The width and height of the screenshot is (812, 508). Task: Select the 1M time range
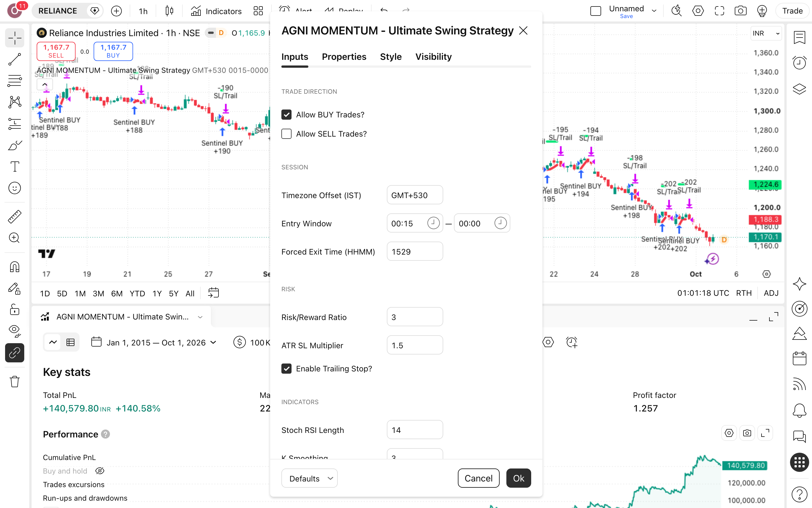80,293
